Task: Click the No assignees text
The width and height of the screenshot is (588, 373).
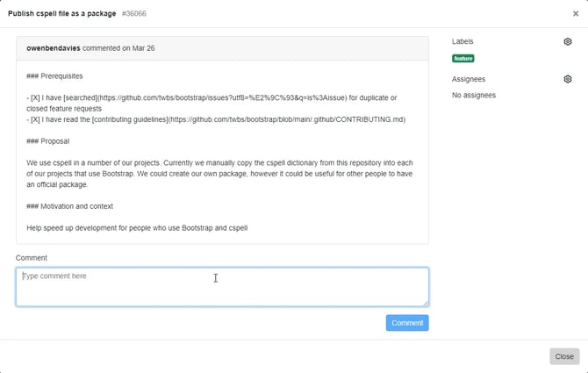Action: click(x=474, y=95)
